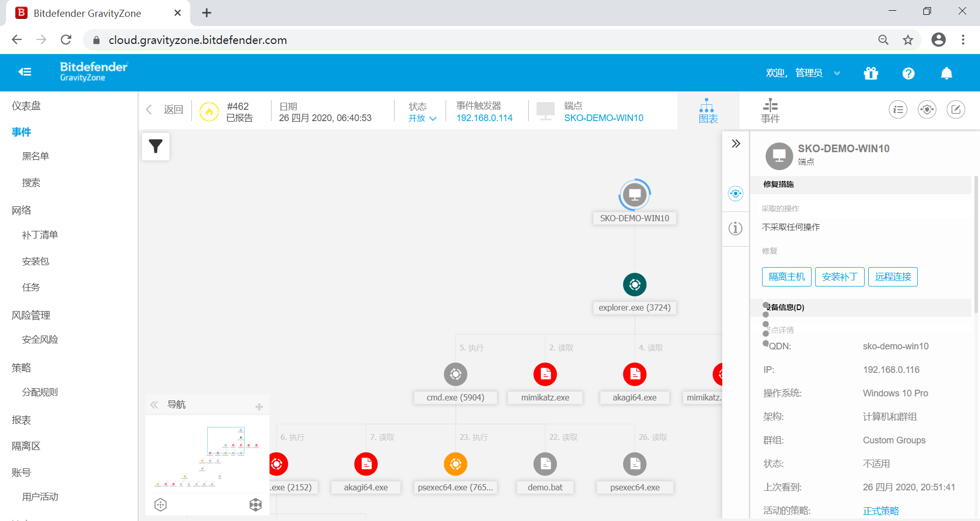Click the browser zoom magnifier icon
The height and width of the screenshot is (521, 980).
point(884,40)
